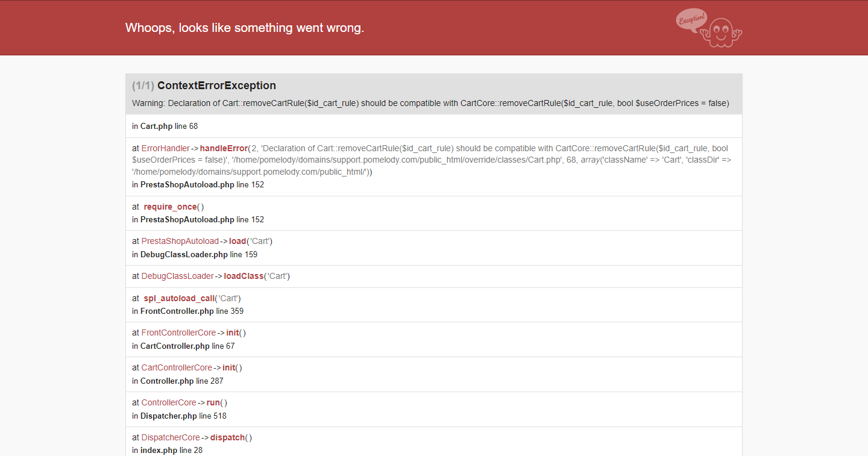Open the FrontControllerCore class link
This screenshot has width=868, height=456.
point(178,333)
